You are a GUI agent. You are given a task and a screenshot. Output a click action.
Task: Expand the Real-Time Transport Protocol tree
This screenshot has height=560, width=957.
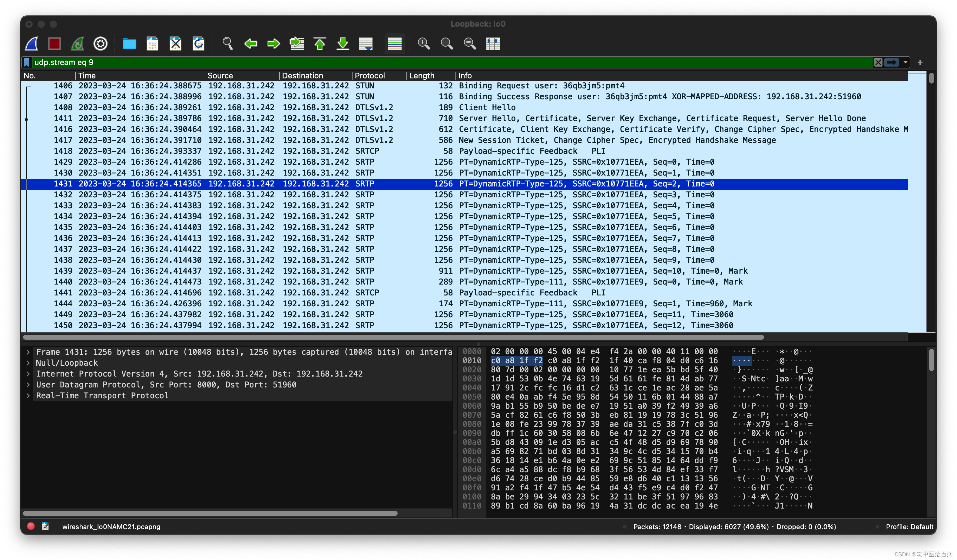pyautogui.click(x=28, y=396)
